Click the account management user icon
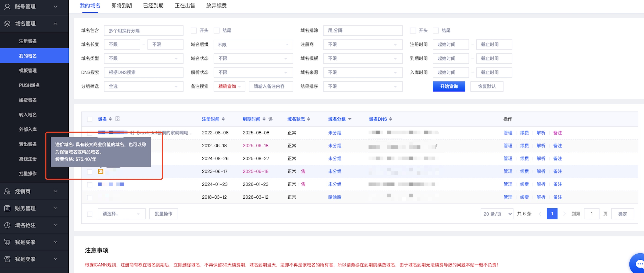 pyautogui.click(x=7, y=7)
